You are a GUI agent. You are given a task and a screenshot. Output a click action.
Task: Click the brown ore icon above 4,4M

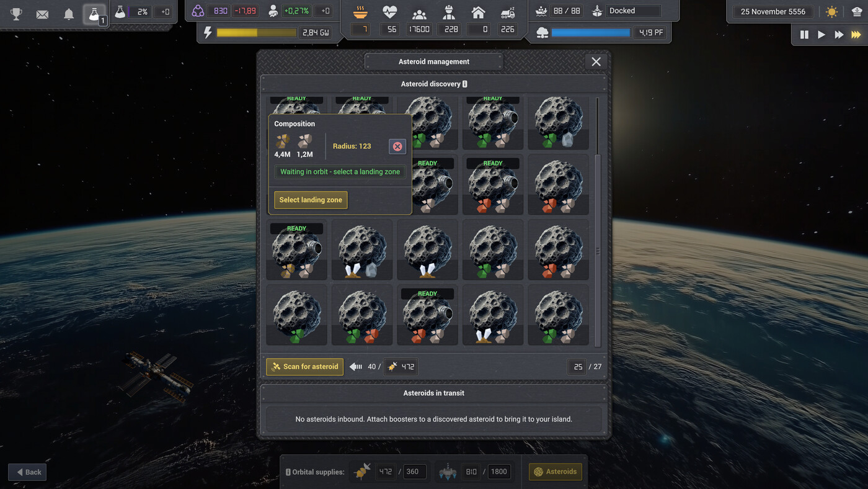tap(282, 141)
